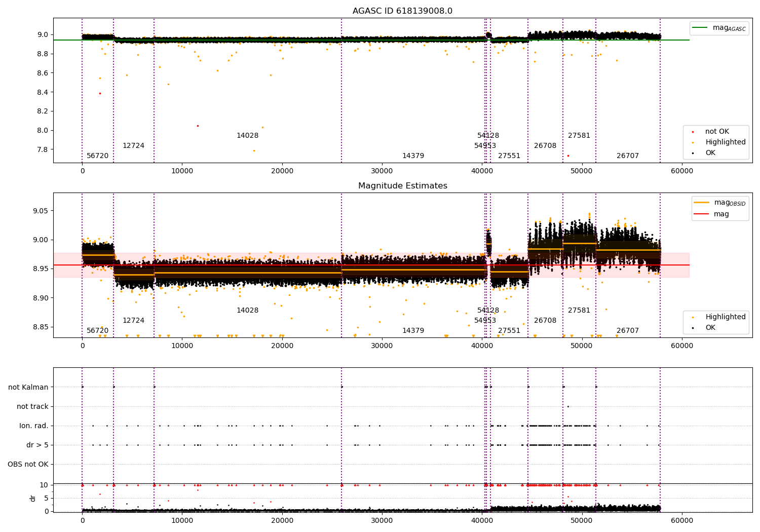The width and height of the screenshot is (760, 532).
Task: Click obsid label 26707 in top plot
Action: tap(628, 156)
